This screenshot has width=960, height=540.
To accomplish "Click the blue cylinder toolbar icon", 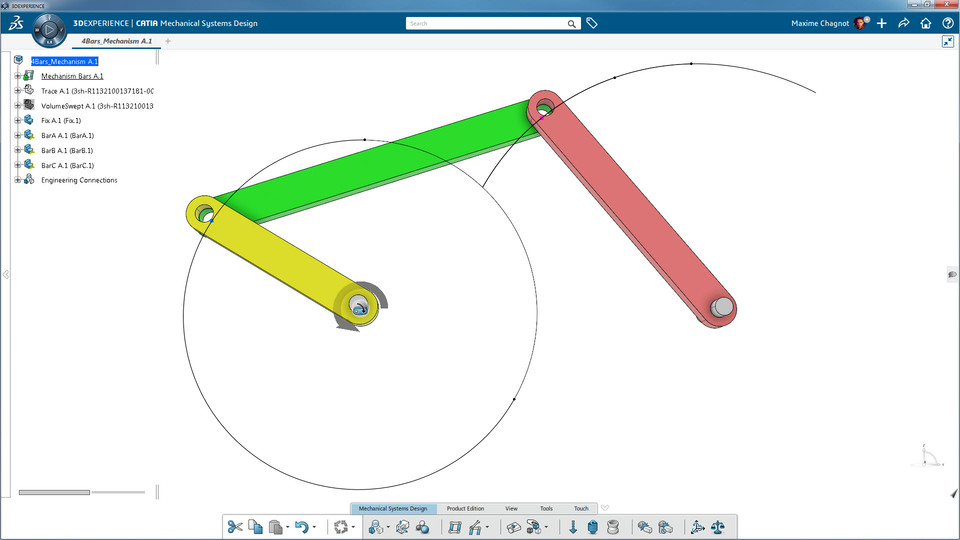I will (593, 527).
